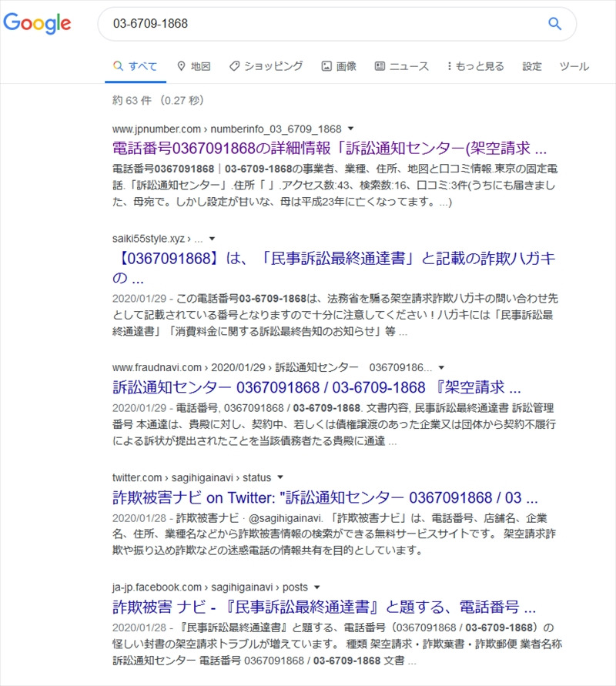Expand dropdown arrow next to www.jpnumber.com URL
Viewport: 616px width, 686px height.
tap(350, 129)
